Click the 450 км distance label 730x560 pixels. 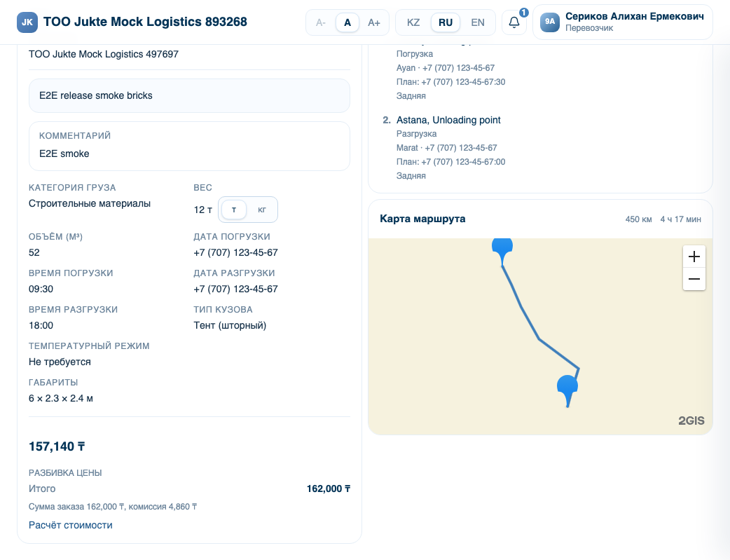tap(638, 219)
